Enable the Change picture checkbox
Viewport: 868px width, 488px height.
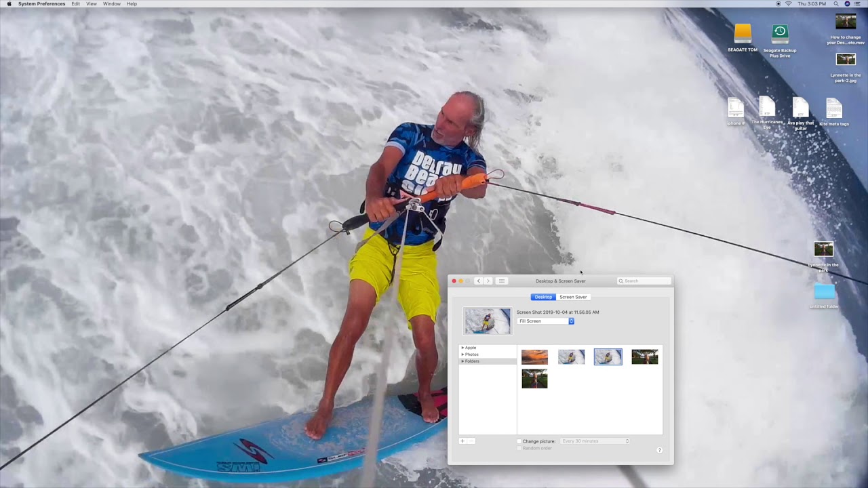point(519,441)
